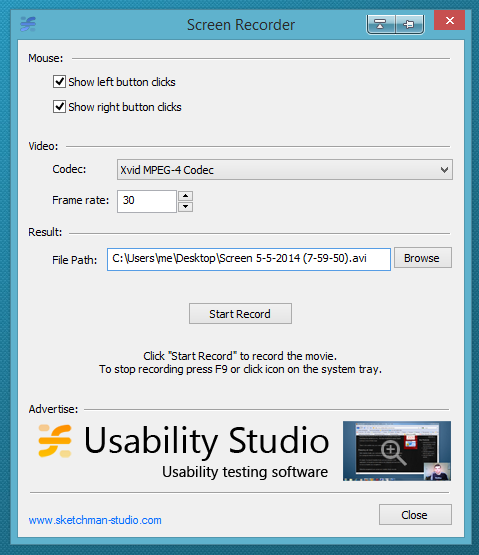Close the Screen Recorder window with red X
The width and height of the screenshot is (479, 555).
(450, 21)
